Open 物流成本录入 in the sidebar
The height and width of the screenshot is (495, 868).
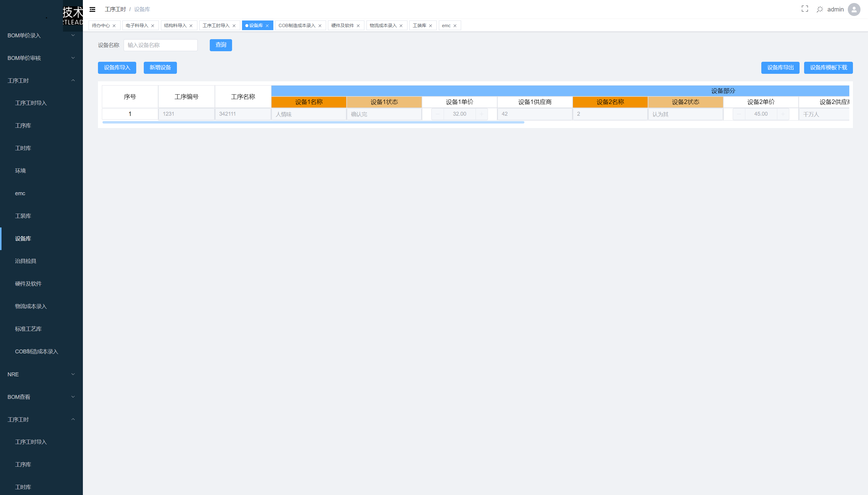[41, 306]
